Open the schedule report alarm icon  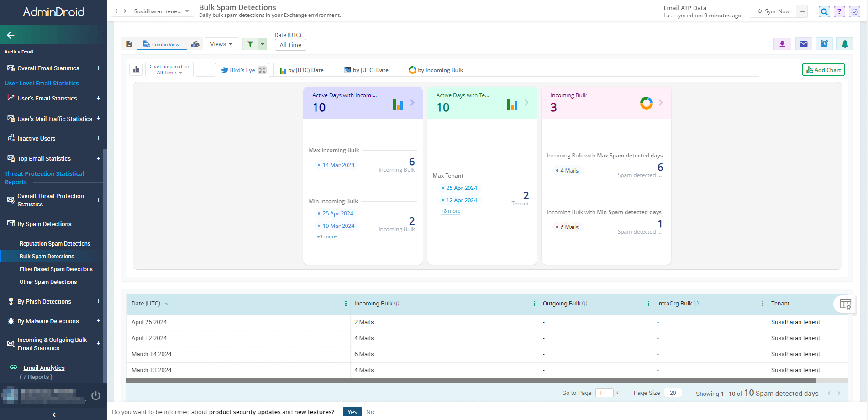pos(824,44)
